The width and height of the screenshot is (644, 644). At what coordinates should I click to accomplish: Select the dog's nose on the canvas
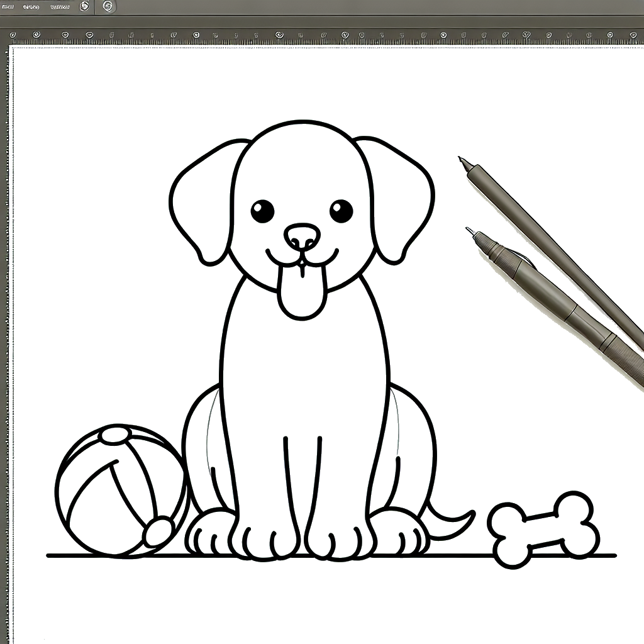pos(302,236)
